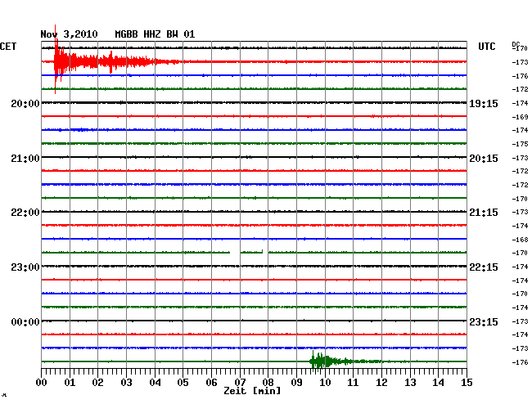Select minute '08' on the time axis
Screen dimensions: 532x404
[268, 382]
